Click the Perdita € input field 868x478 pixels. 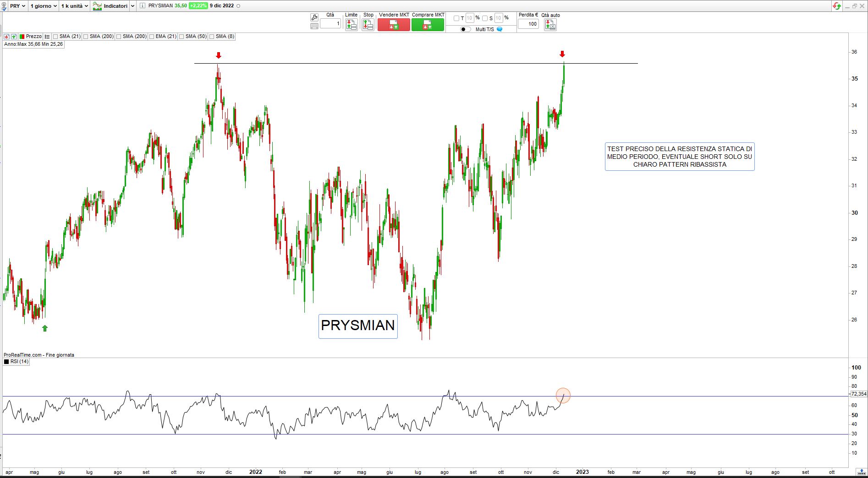(x=528, y=24)
